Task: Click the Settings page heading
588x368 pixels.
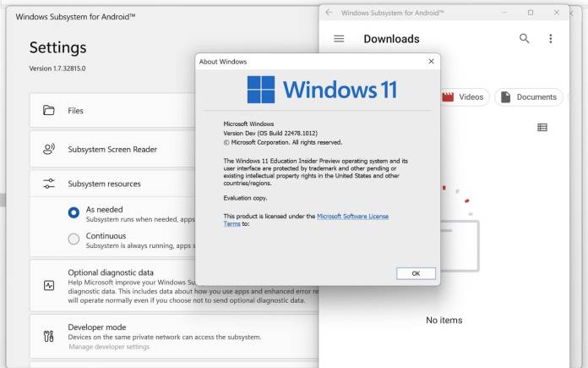Action: click(57, 47)
